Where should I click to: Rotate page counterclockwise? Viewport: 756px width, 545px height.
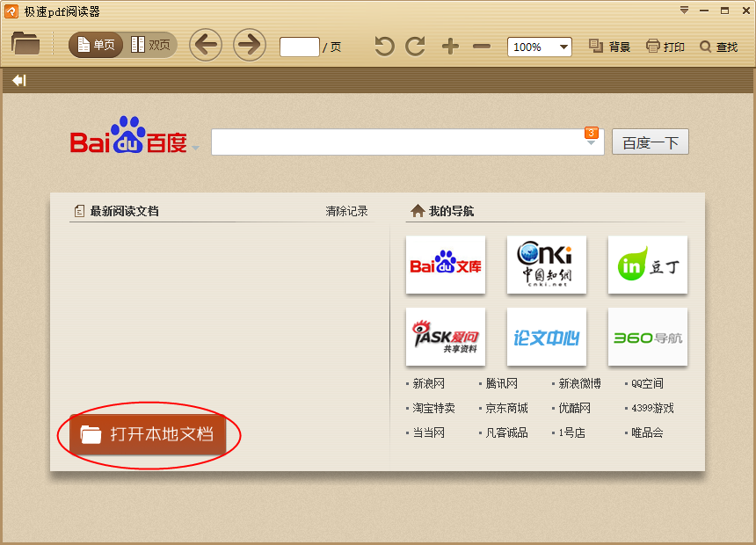click(384, 47)
